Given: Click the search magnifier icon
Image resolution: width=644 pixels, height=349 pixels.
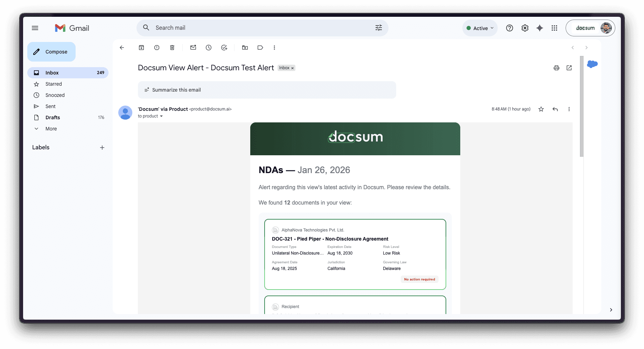Looking at the screenshot, I should (x=146, y=28).
